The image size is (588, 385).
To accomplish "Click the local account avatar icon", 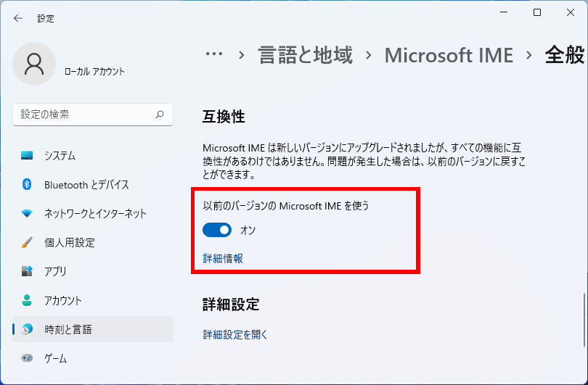I will click(x=34, y=64).
